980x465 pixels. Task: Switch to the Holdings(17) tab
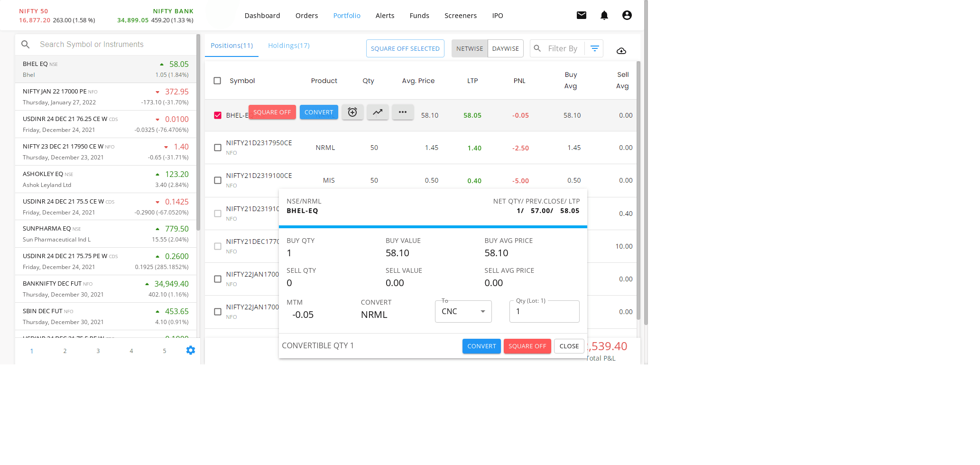(288, 46)
